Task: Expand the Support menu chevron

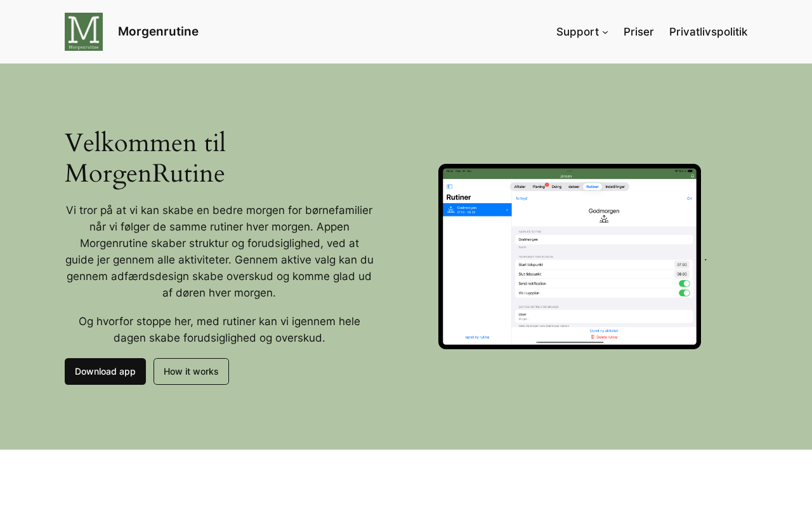Action: (x=605, y=32)
